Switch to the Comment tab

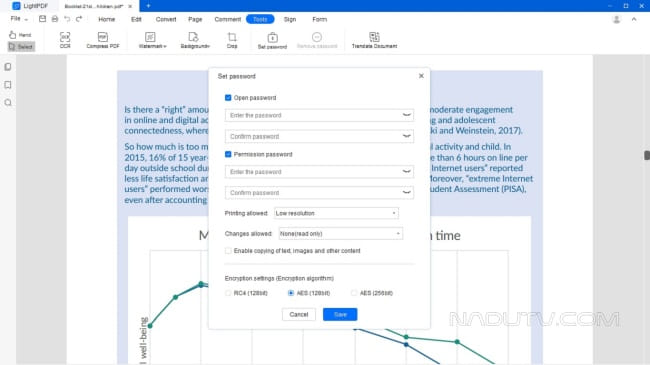[x=228, y=19]
